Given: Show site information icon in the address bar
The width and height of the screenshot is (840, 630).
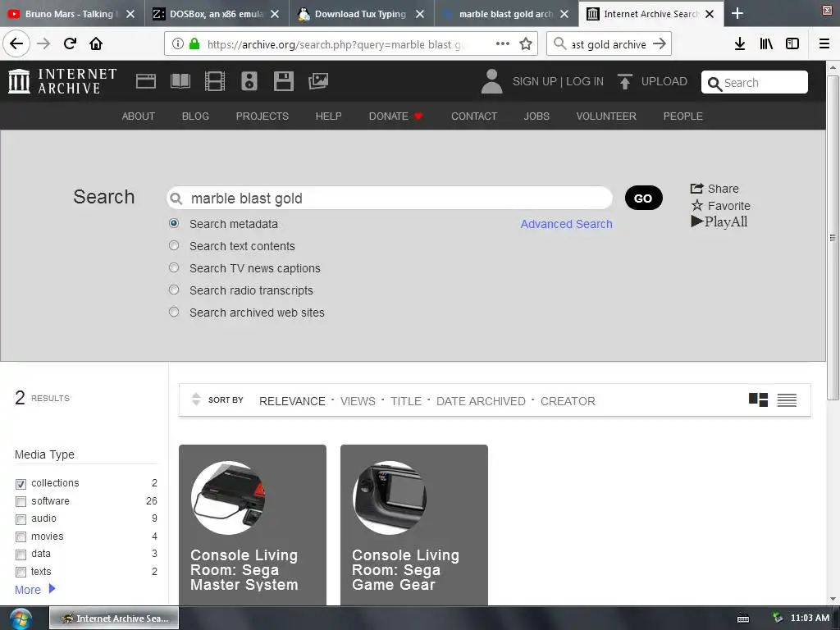Looking at the screenshot, I should [177, 44].
